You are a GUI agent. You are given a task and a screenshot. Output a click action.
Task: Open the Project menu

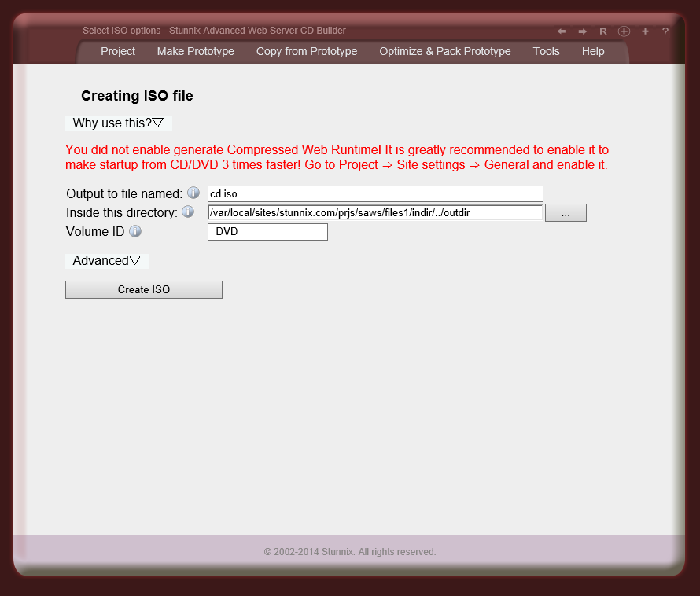(117, 51)
